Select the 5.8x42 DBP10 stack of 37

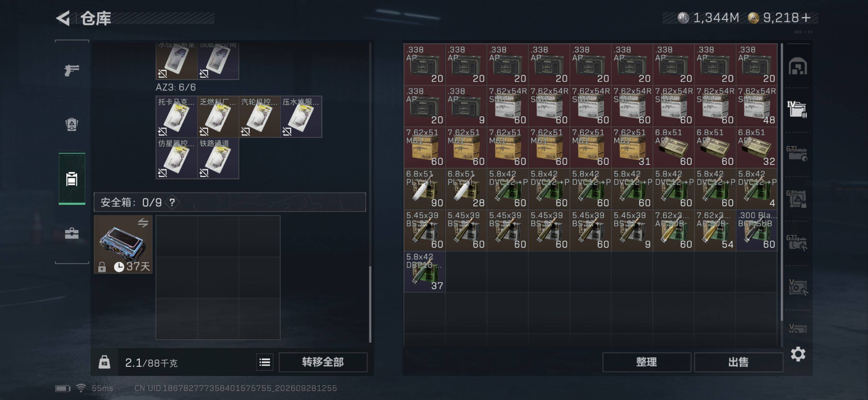click(x=425, y=271)
